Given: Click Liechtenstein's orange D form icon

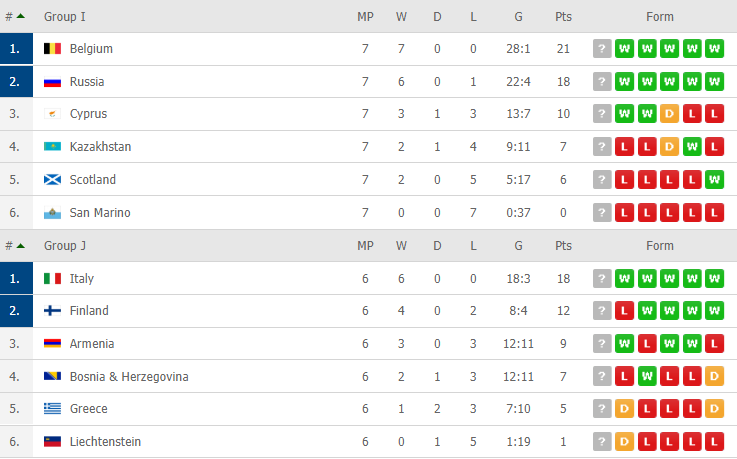Looking at the screenshot, I should 624,442.
